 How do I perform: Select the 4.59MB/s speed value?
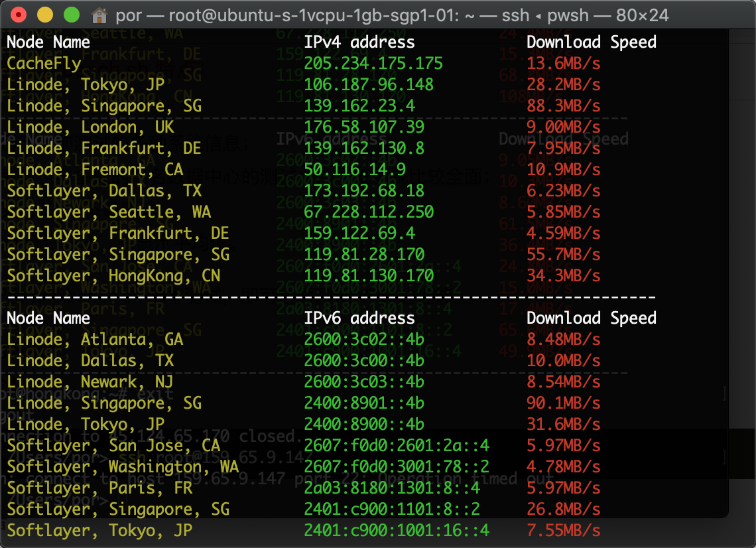pos(563,234)
